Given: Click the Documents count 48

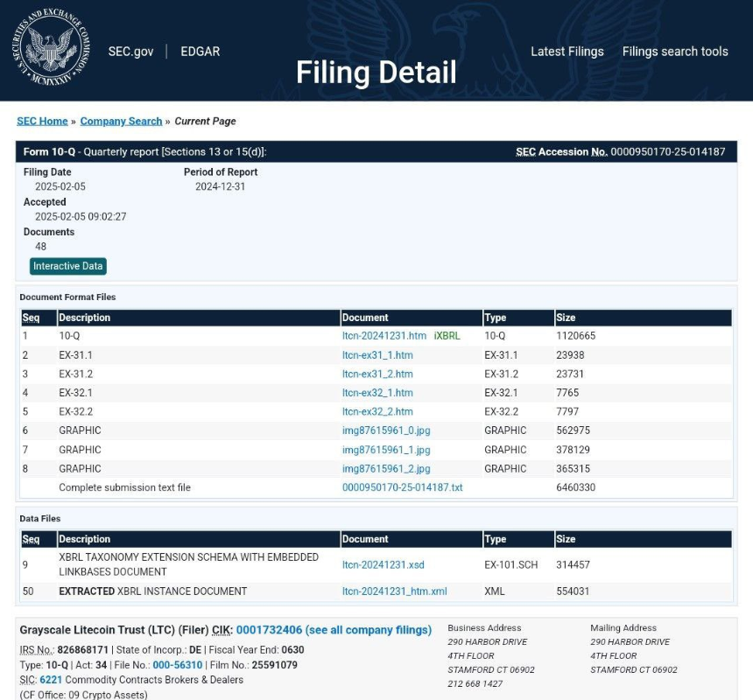Looking at the screenshot, I should [x=41, y=247].
